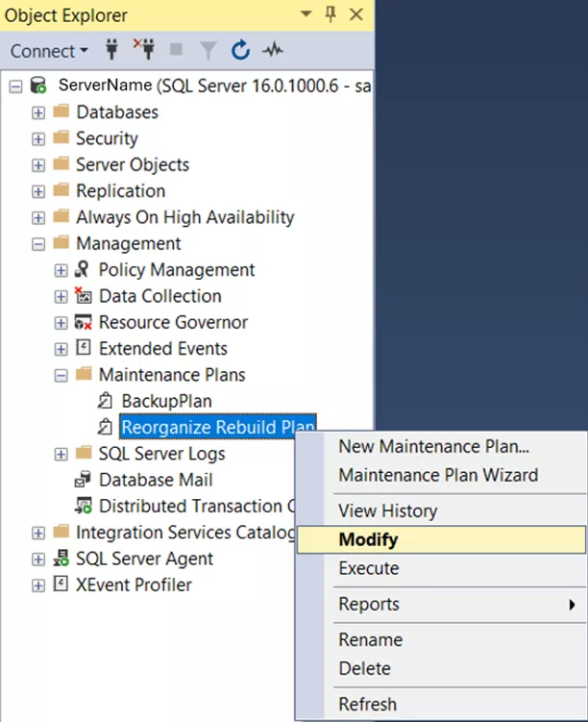Click the Filter funnel icon

[208, 50]
